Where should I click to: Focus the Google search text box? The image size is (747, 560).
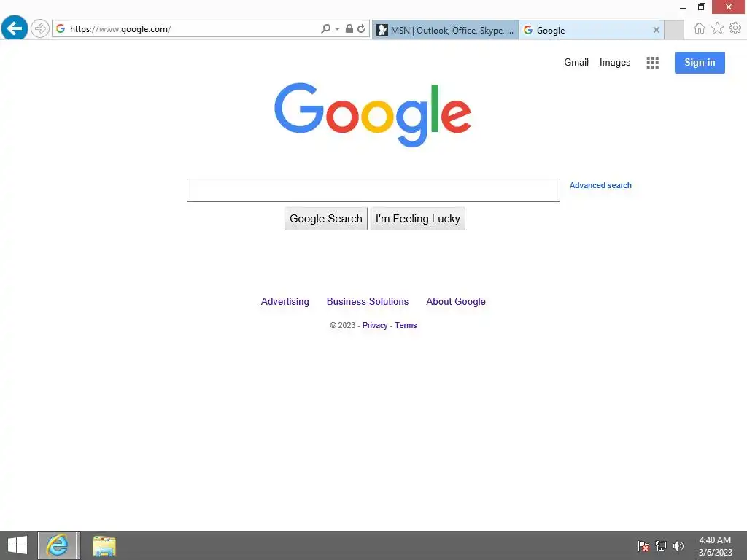tap(373, 190)
